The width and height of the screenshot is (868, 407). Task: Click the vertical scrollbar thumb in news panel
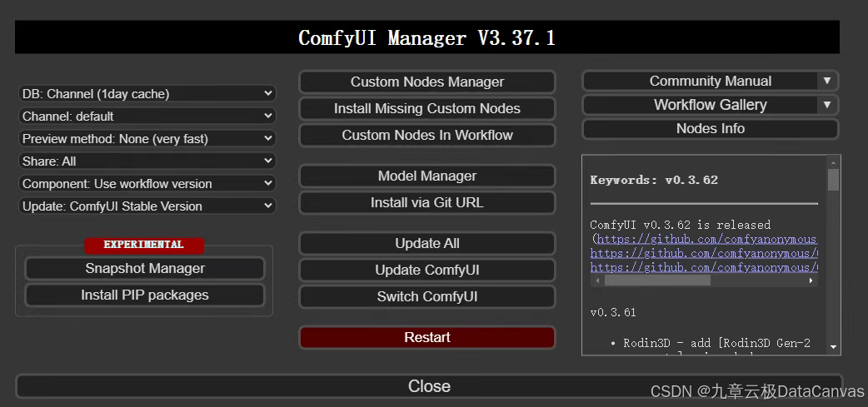tap(833, 180)
